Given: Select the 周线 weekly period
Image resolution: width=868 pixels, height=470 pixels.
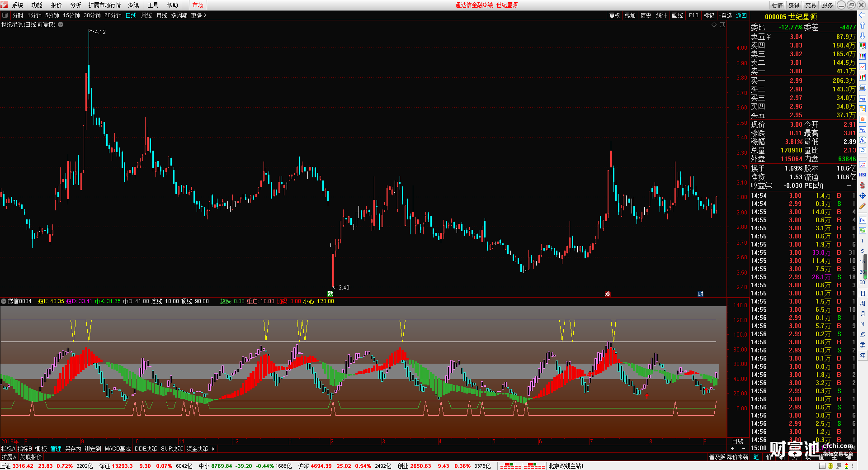Looking at the screenshot, I should tap(146, 15).
